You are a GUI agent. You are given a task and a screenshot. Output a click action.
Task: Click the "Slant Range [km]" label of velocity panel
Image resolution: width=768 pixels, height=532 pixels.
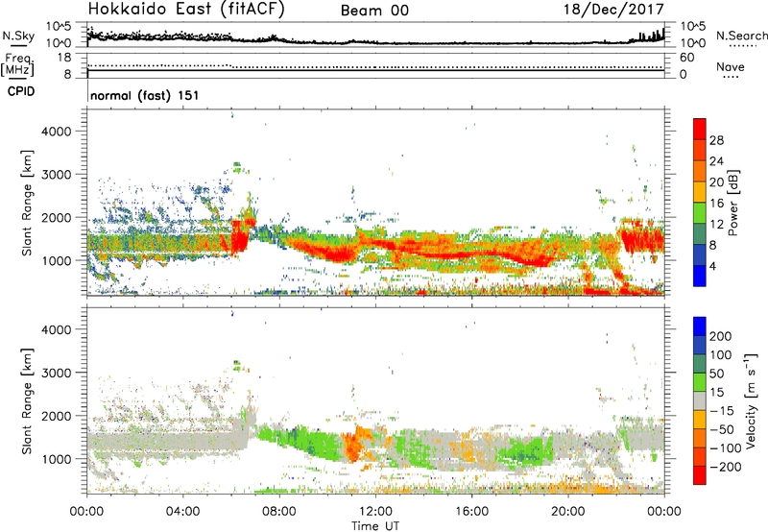tap(27, 400)
